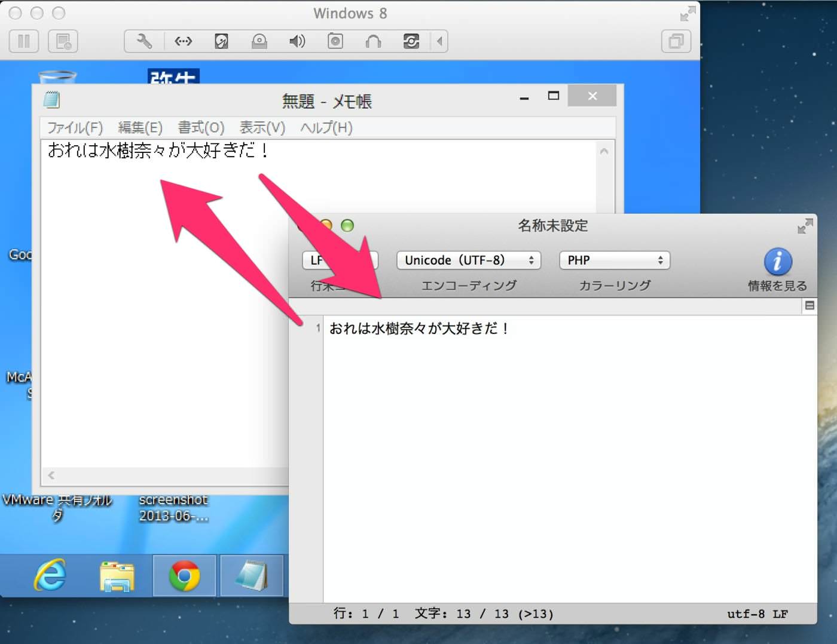The height and width of the screenshot is (644, 837).
Task: Click the sound speaker icon in VMware toolbar
Action: point(297,41)
